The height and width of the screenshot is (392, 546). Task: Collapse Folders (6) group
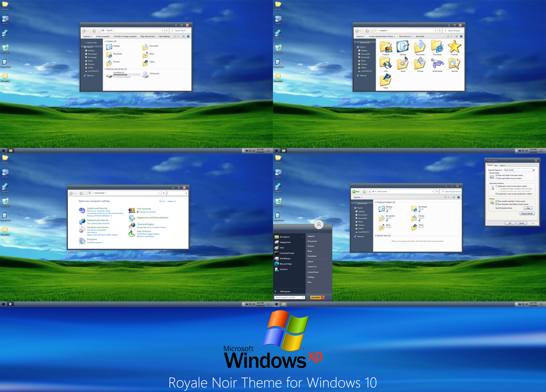coord(105,41)
